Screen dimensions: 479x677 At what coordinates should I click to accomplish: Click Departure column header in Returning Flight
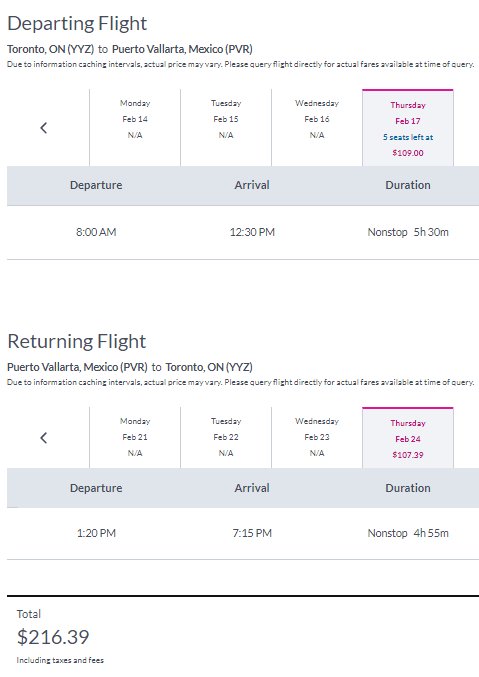click(96, 488)
